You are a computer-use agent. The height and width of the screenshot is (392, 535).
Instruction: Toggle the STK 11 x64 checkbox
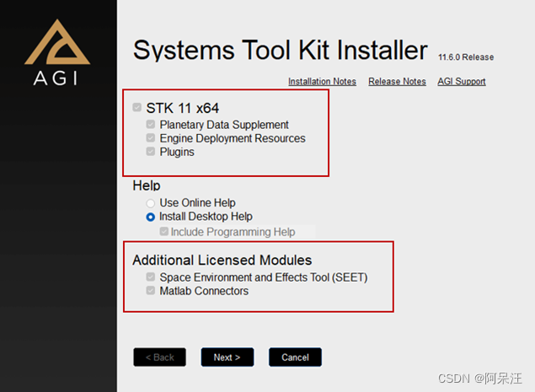136,108
